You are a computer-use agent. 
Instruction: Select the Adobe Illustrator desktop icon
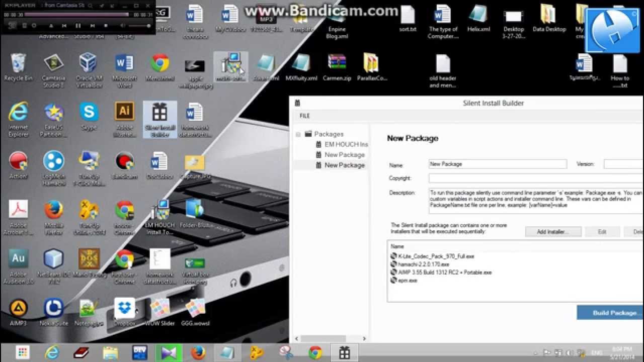[x=124, y=119]
